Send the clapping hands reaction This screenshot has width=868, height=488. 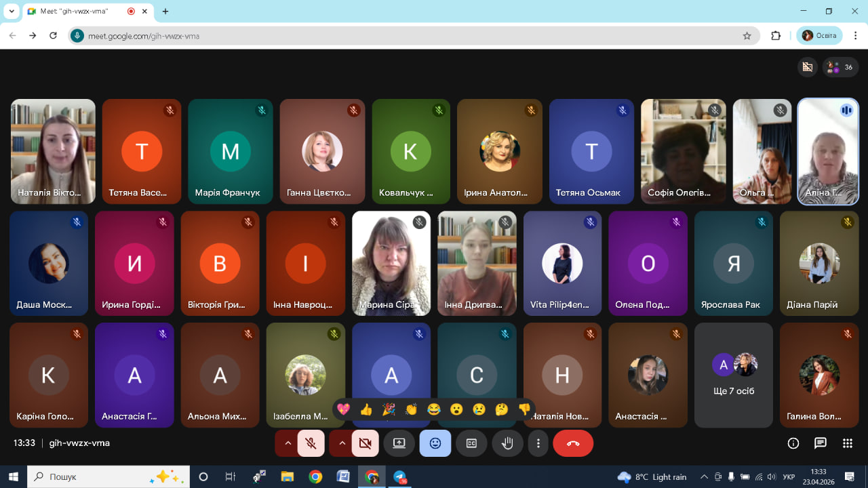[411, 409]
